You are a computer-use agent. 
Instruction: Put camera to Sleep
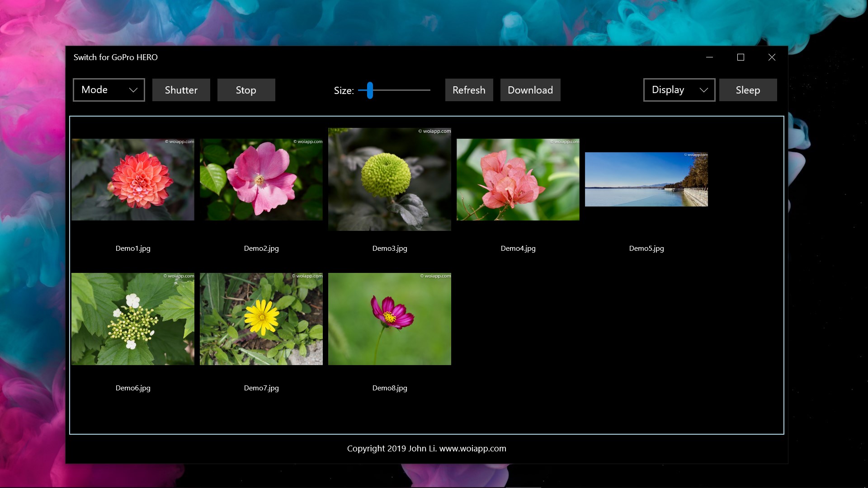(748, 90)
